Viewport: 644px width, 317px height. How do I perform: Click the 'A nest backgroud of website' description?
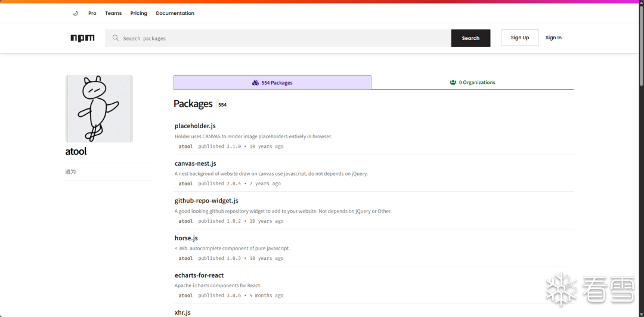tap(271, 173)
